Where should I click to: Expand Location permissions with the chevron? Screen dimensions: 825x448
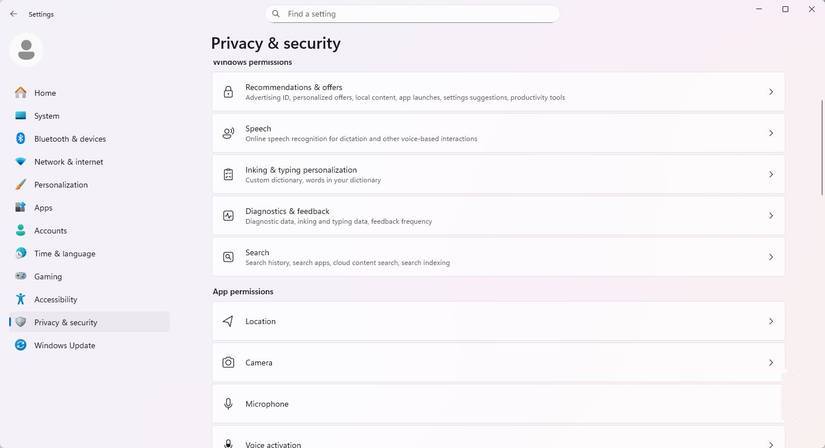pos(771,322)
